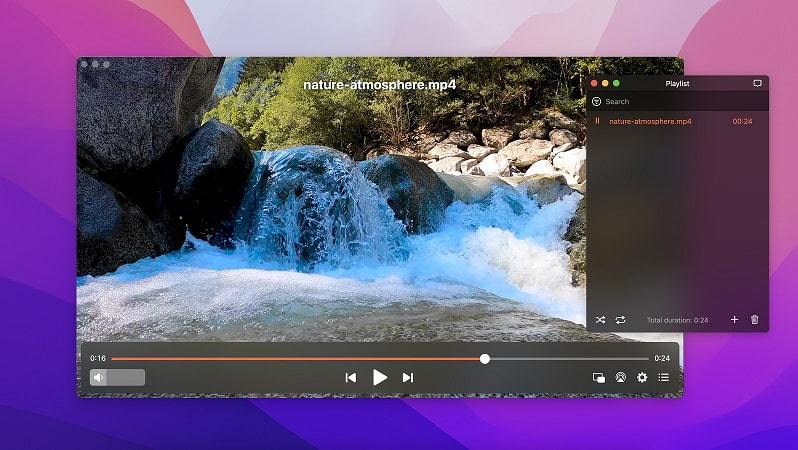Zoom the Playlist window with green button

click(616, 83)
